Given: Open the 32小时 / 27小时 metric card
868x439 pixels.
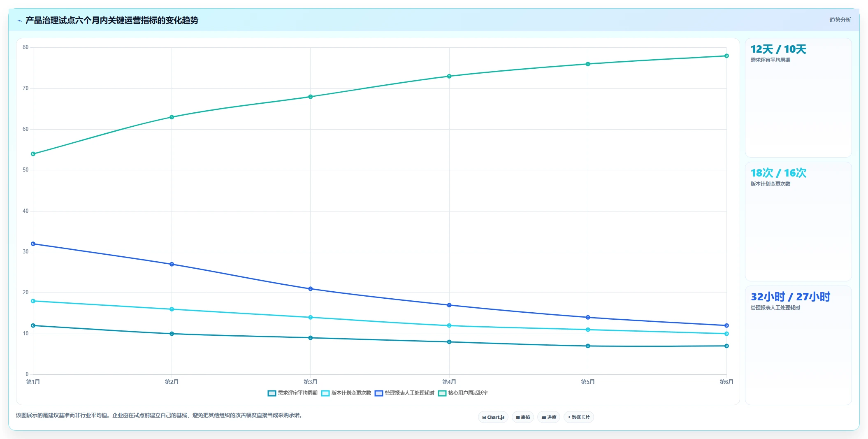Looking at the screenshot, I should click(x=798, y=345).
